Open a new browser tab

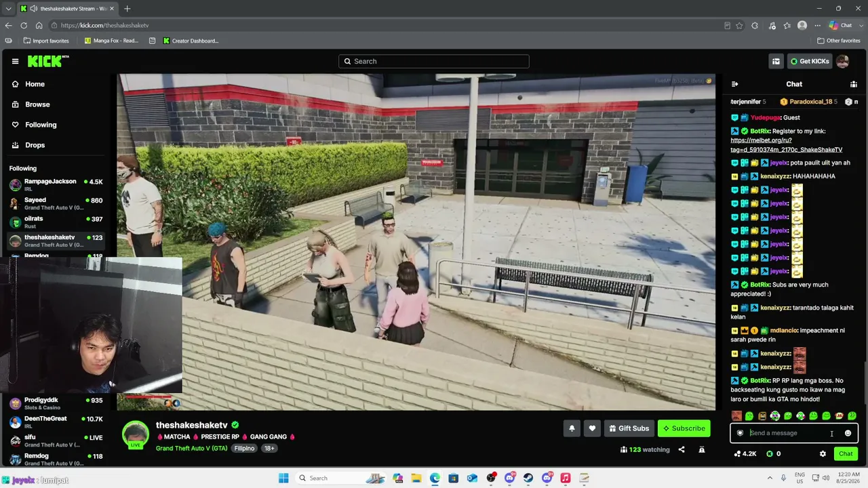click(x=127, y=9)
